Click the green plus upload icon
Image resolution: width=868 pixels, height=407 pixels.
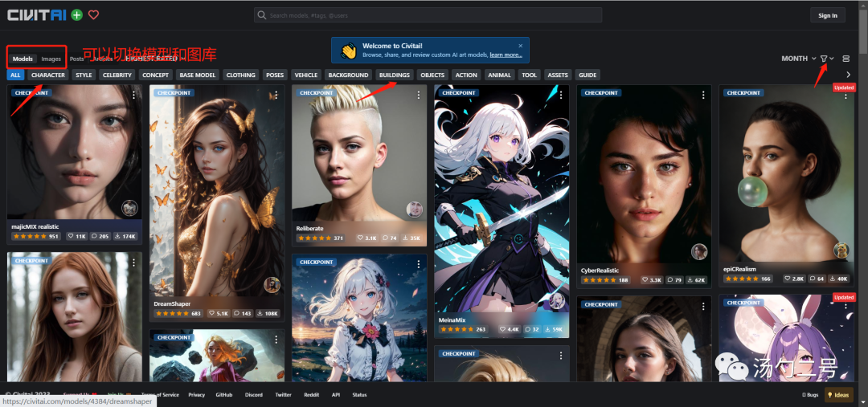coord(77,15)
